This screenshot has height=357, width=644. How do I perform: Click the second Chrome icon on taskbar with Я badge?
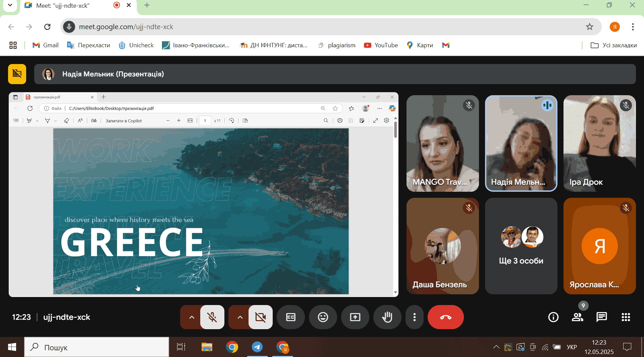click(283, 347)
